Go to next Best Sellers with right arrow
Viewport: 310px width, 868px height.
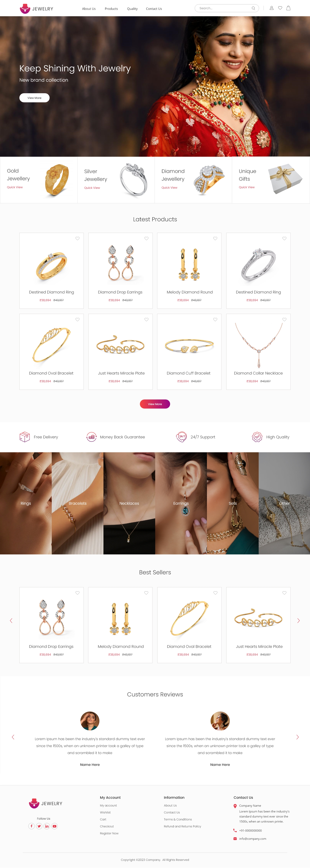point(298,621)
